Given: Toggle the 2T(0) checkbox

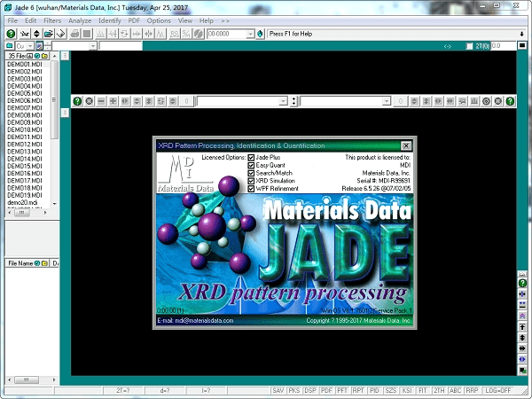Looking at the screenshot, I should [470, 45].
